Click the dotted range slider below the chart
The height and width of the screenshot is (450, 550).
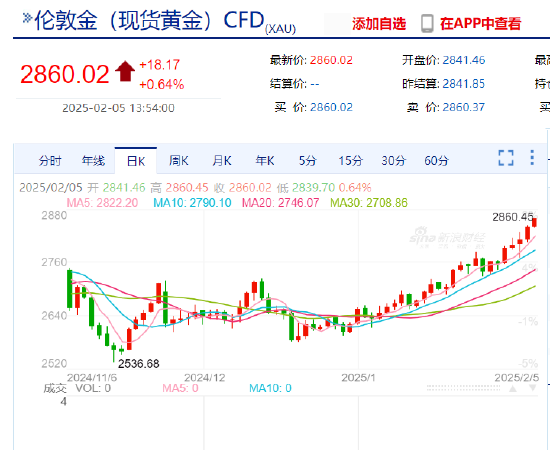(463, 388)
